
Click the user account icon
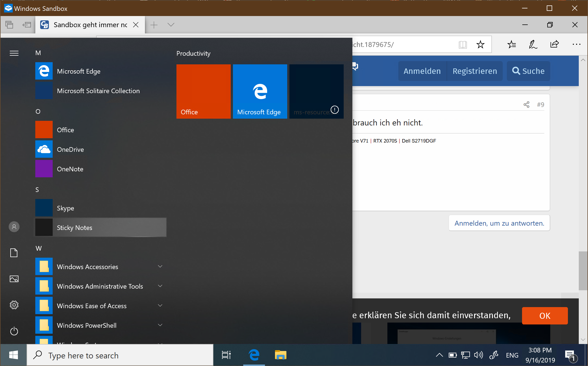pos(14,227)
